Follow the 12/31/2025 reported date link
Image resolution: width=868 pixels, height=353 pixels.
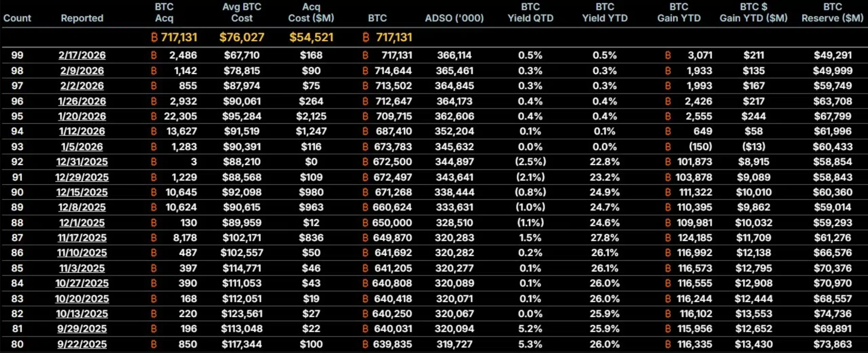(82, 161)
